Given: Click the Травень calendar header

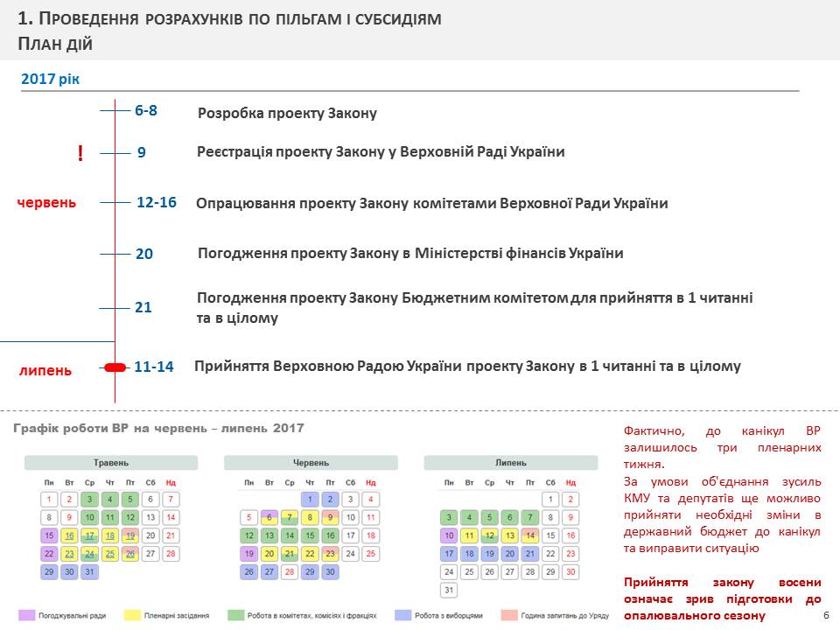Looking at the screenshot, I should point(111,463).
